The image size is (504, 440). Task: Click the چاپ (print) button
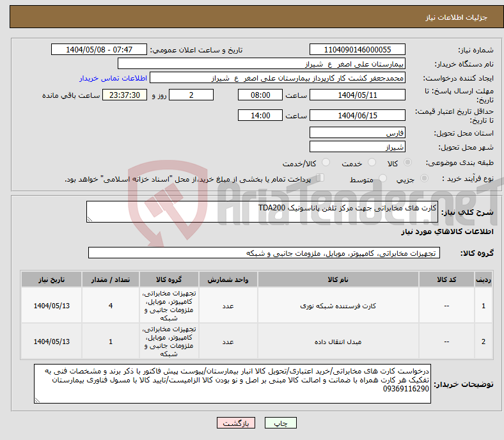(x=280, y=423)
